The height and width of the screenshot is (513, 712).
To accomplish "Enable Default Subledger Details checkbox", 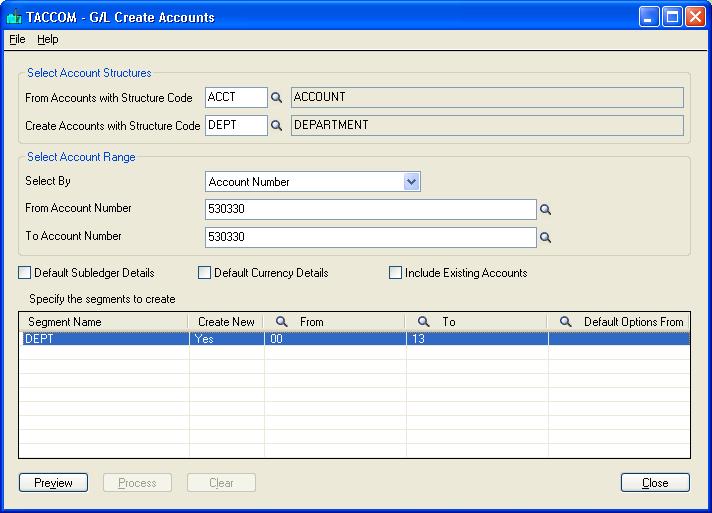I will click(x=25, y=272).
